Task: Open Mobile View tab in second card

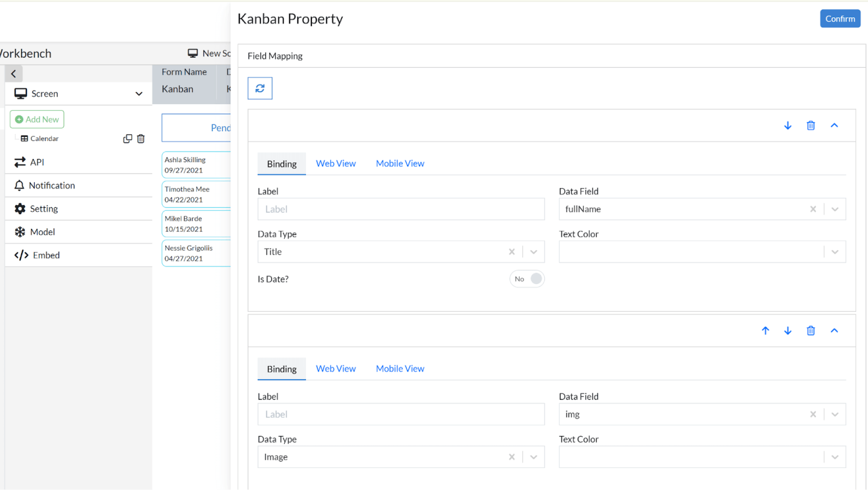Action: pyautogui.click(x=400, y=368)
